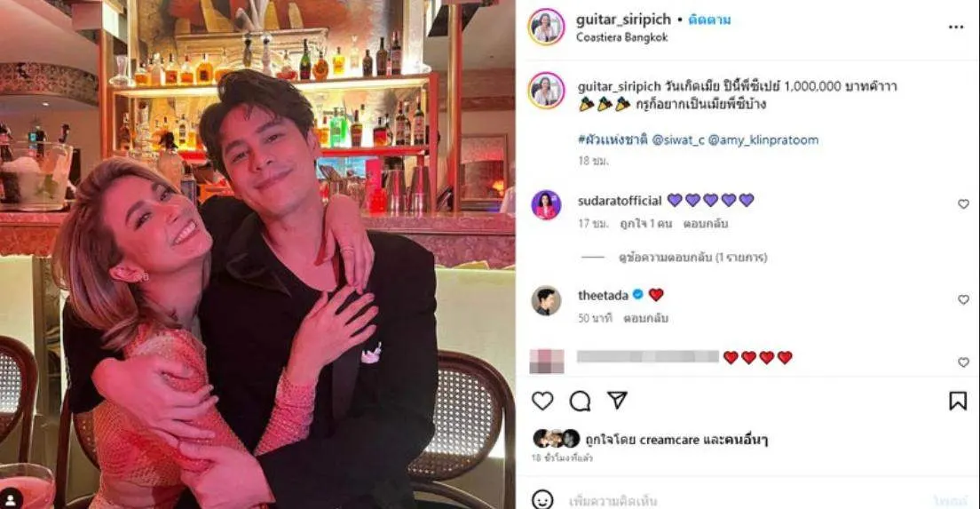The width and height of the screenshot is (980, 509).
Task: Open @siwat_c mention link
Action: pyautogui.click(x=677, y=140)
